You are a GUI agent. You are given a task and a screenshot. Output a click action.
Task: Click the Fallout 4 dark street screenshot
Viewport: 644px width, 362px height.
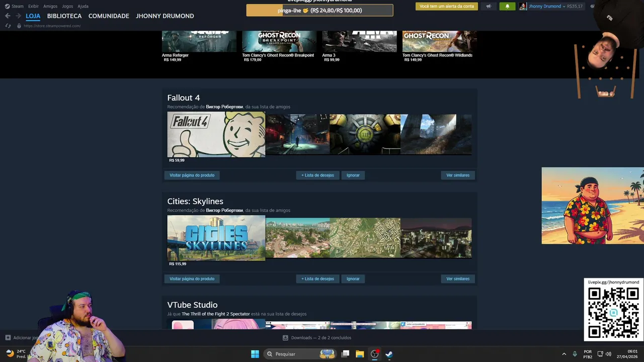(x=298, y=134)
